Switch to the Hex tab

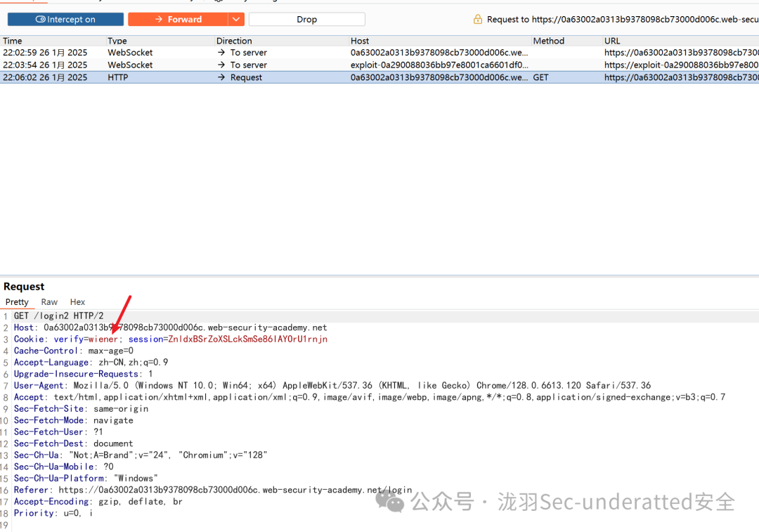tap(77, 302)
